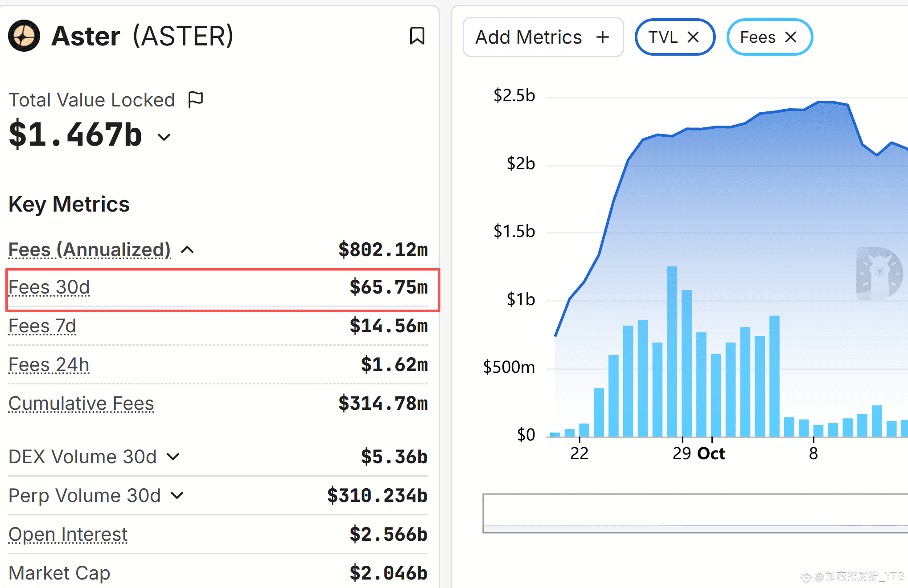Bookmark the Aster protocol
Viewport: 908px width, 588px height.
coord(417,36)
